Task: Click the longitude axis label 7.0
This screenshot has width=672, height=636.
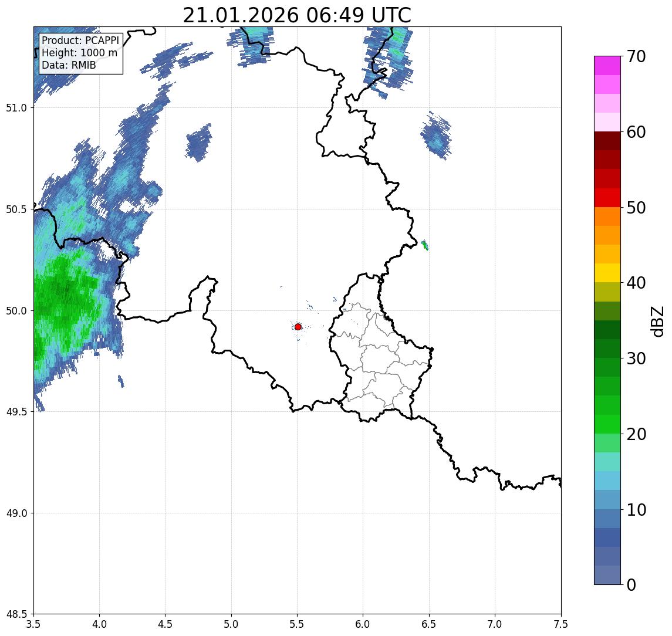Action: tap(495, 624)
